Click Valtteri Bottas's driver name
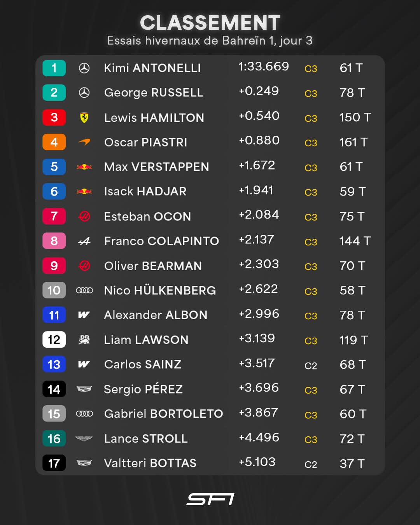 coord(150,463)
